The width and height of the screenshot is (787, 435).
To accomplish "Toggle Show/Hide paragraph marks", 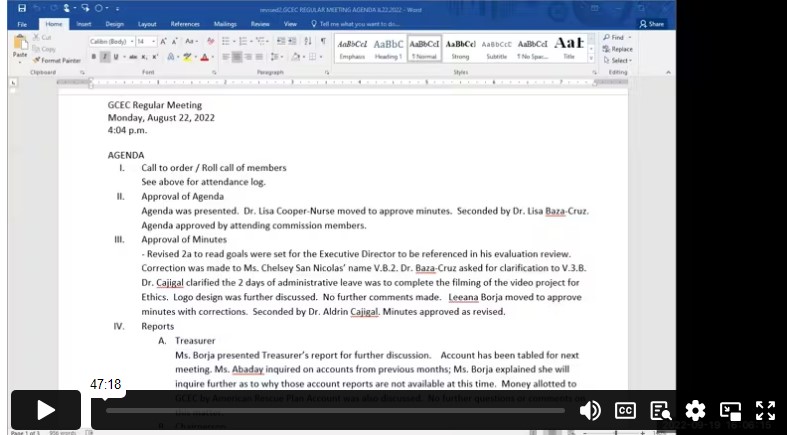I will (323, 42).
